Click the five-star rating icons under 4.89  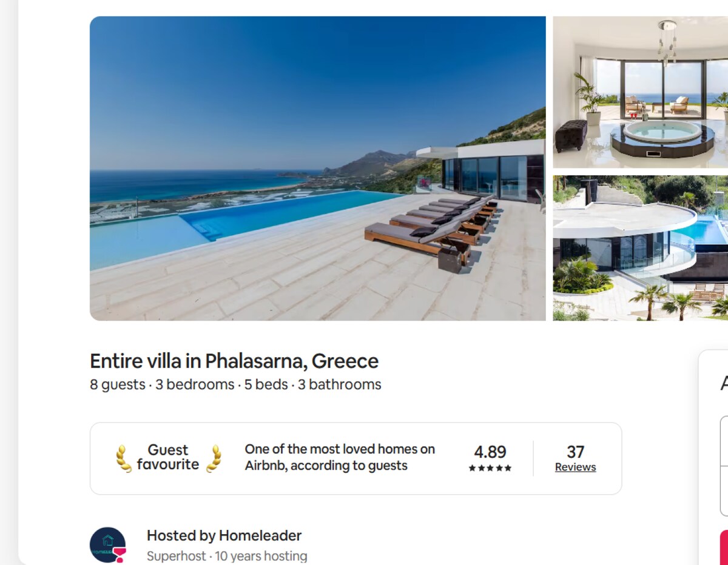tap(490, 468)
